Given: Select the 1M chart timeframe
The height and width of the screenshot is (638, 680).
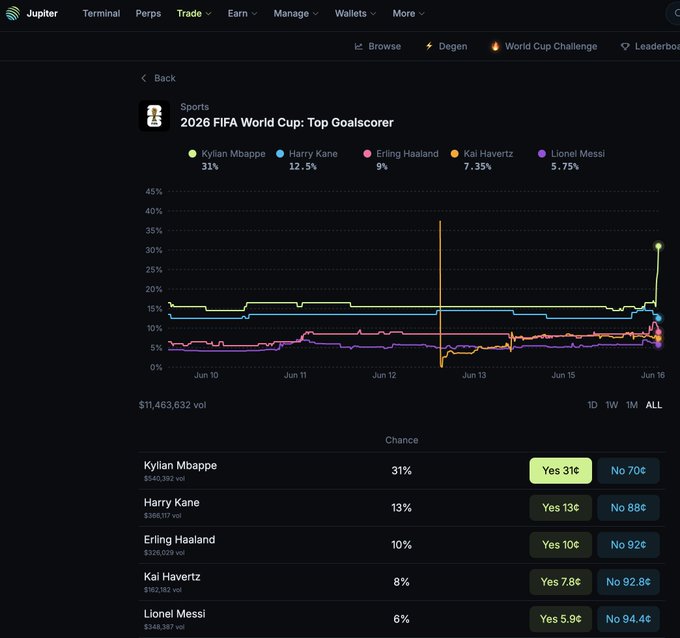Looking at the screenshot, I should coord(631,405).
